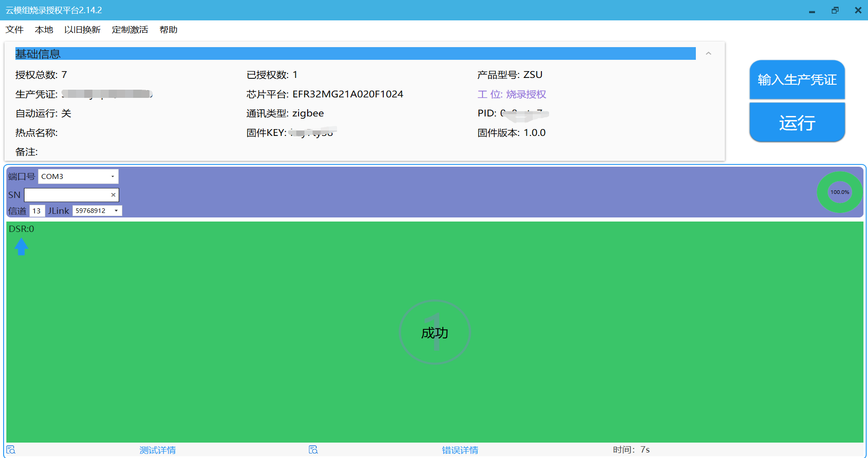Click the 产品型号: ZSU text

pyautogui.click(x=510, y=75)
